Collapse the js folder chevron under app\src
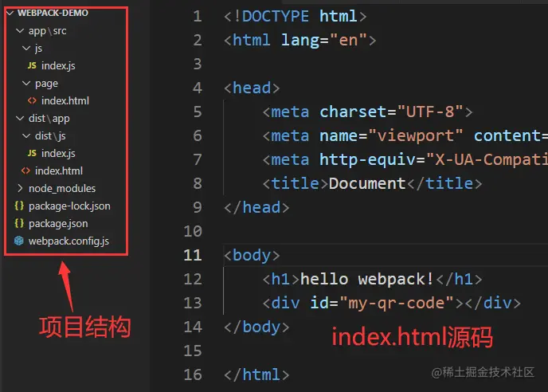 pyautogui.click(x=26, y=48)
